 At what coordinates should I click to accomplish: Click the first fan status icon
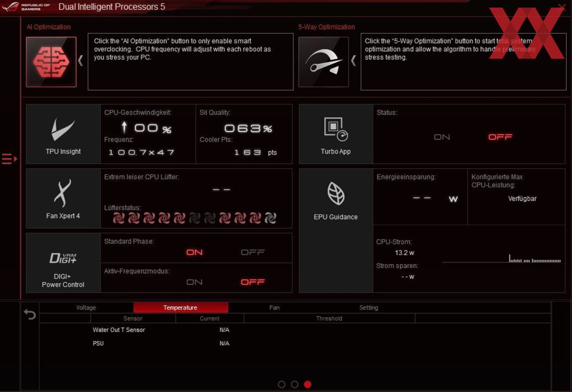pos(119,218)
